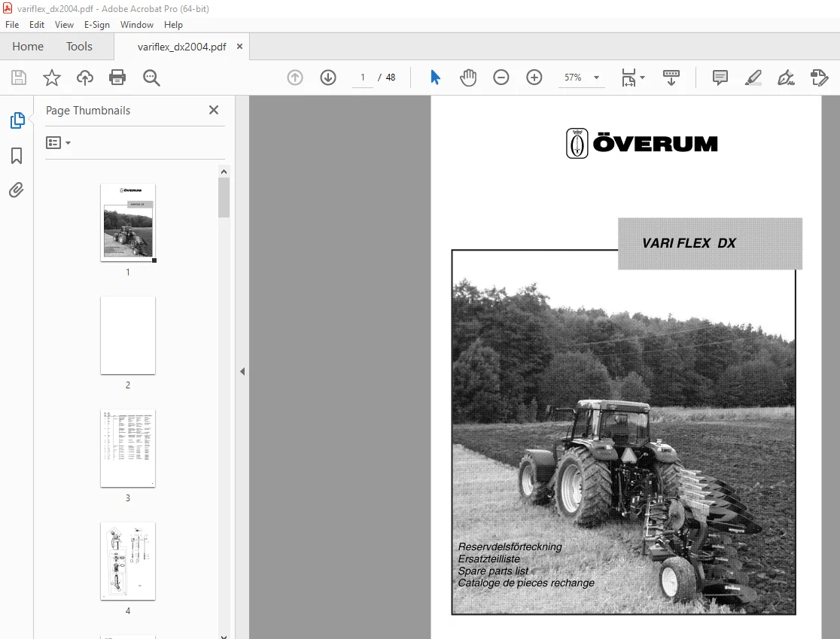Click the Ersatzteilliste text
This screenshot has width=840, height=639.
click(x=488, y=558)
